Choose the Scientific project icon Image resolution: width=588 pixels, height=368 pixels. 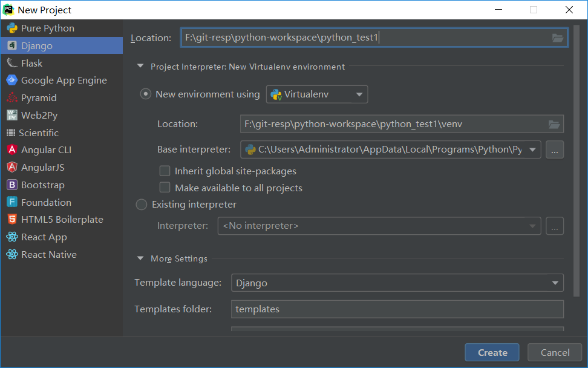click(11, 133)
